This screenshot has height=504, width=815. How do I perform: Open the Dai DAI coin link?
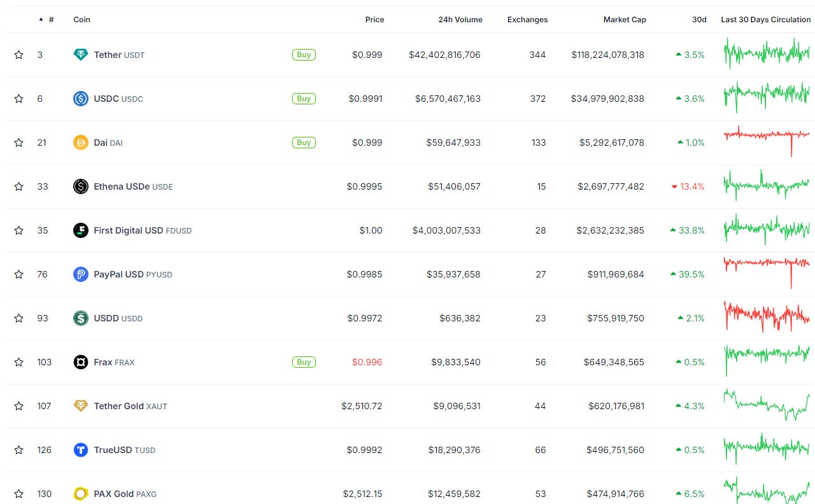(108, 143)
